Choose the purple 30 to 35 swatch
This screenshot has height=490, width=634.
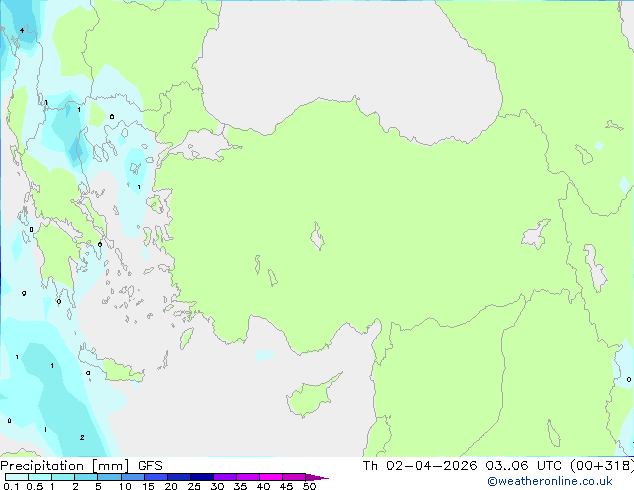tap(225, 477)
